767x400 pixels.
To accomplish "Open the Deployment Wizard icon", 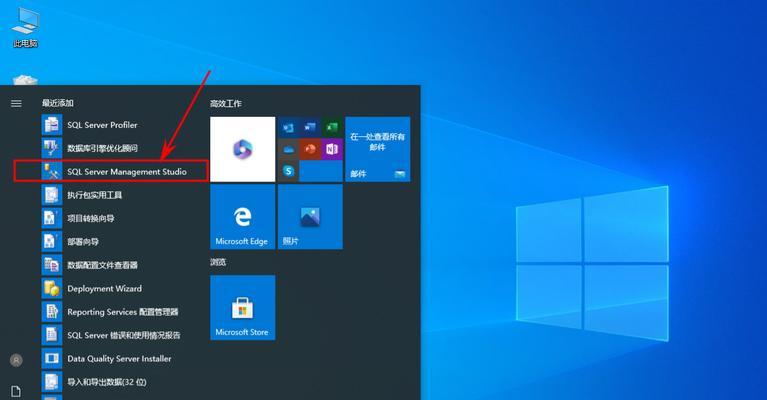I will tap(52, 289).
